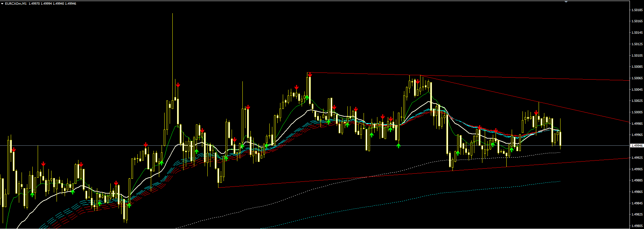Click the 1.49885 price scale label
Image resolution: width=644 pixels, height=229 pixels.
(637, 180)
